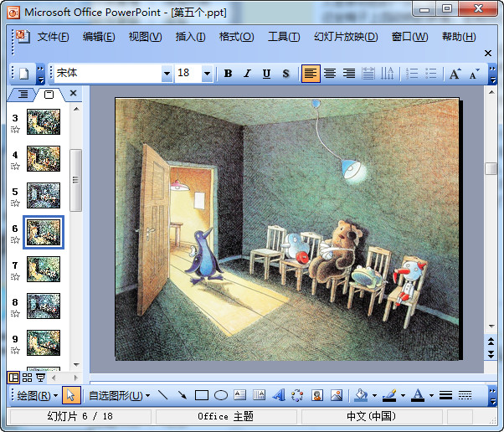Apply Font Color button
The image size is (504, 432).
418,395
